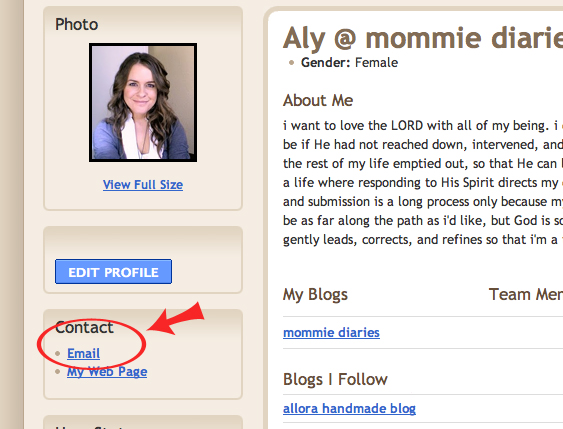Click the EDIT PROFILE button
The width and height of the screenshot is (563, 429).
pyautogui.click(x=113, y=272)
